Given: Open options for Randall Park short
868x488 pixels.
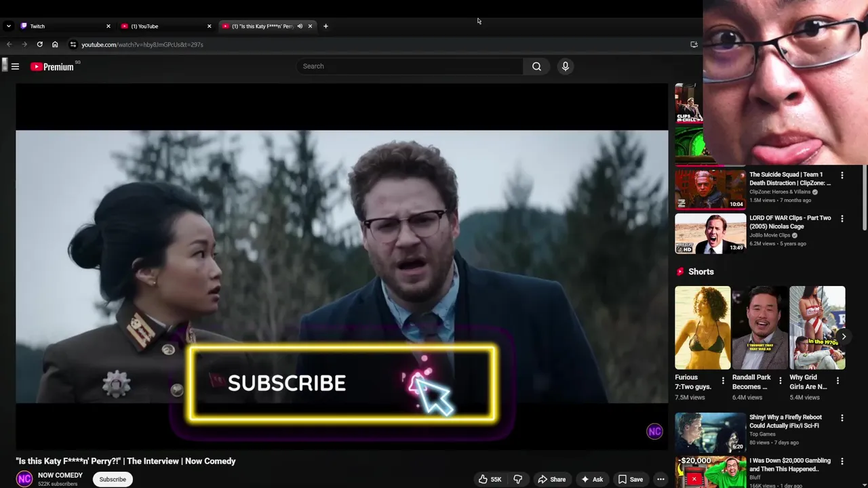Looking at the screenshot, I should tap(780, 381).
